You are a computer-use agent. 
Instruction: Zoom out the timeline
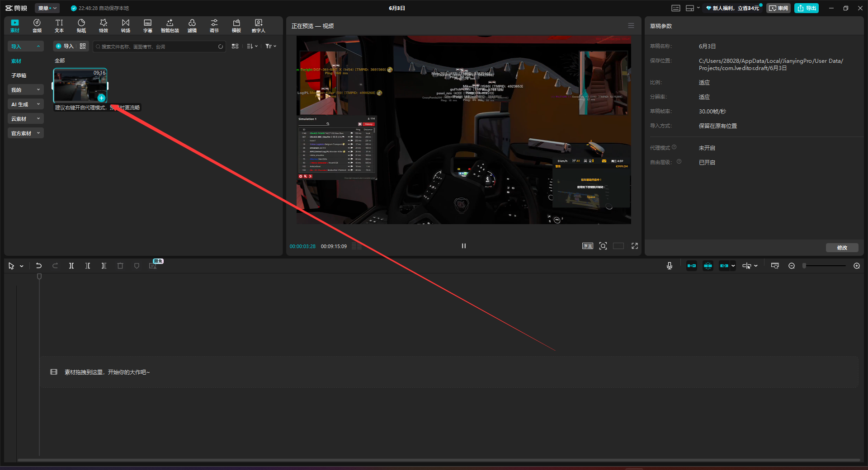[x=792, y=266]
